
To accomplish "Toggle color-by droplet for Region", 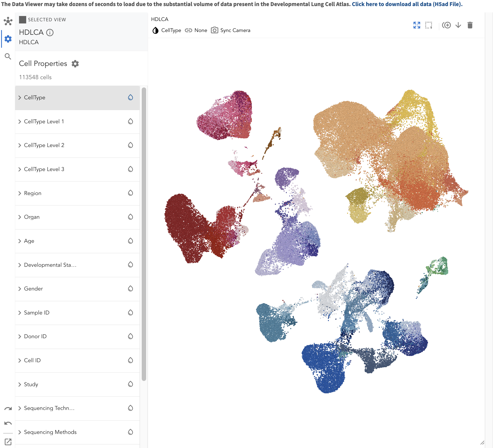I will (x=130, y=193).
